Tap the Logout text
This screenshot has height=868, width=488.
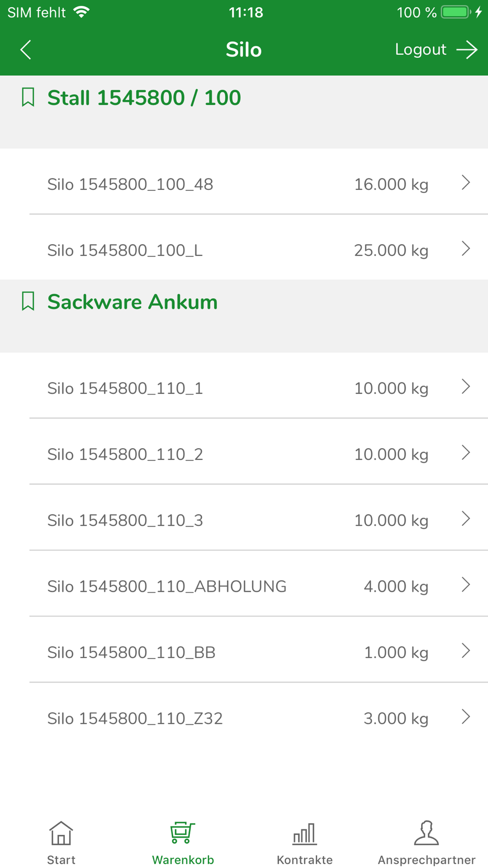coord(421,50)
